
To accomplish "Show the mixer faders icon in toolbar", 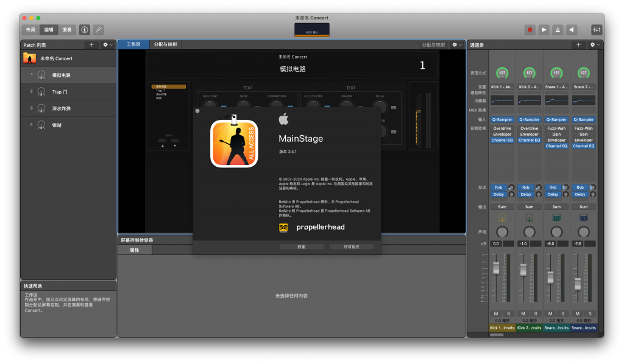I will point(597,30).
